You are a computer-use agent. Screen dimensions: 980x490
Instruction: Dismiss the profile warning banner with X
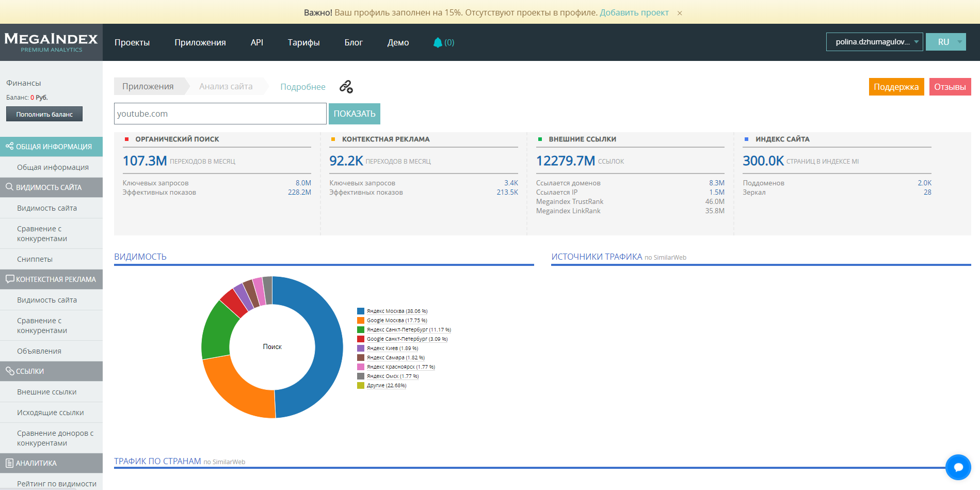tap(680, 13)
